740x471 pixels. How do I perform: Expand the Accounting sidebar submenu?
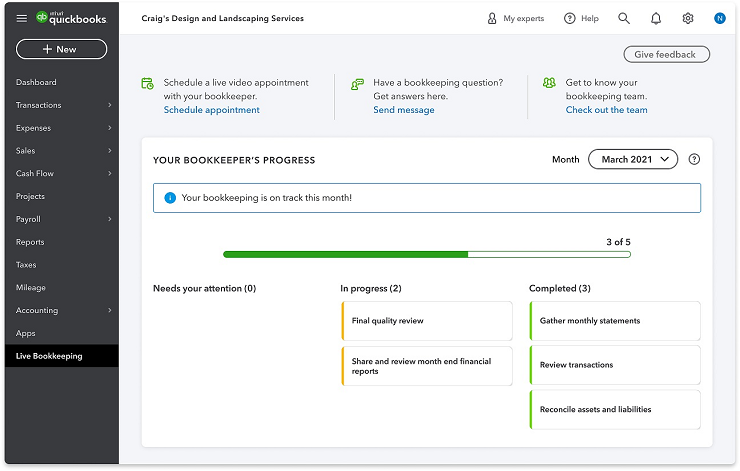pyautogui.click(x=110, y=310)
